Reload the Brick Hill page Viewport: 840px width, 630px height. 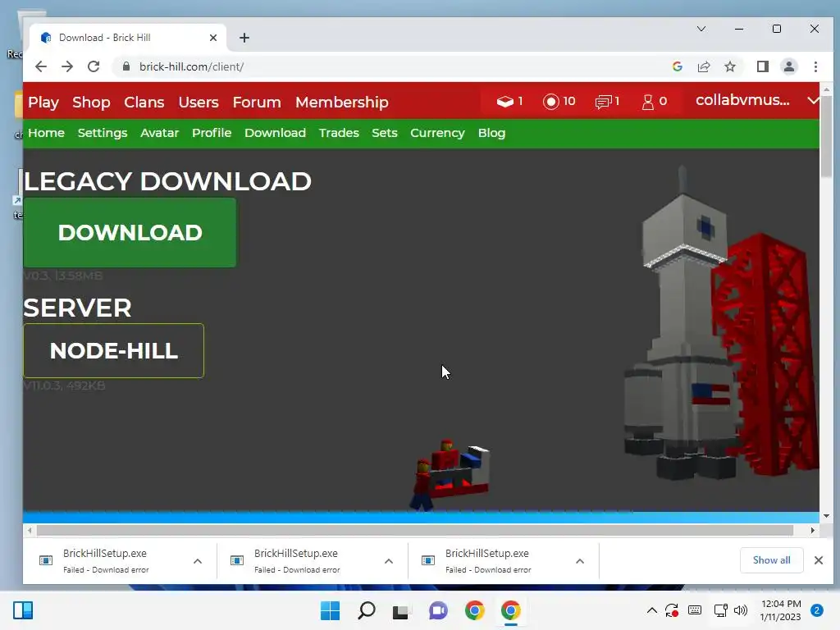[x=94, y=66]
